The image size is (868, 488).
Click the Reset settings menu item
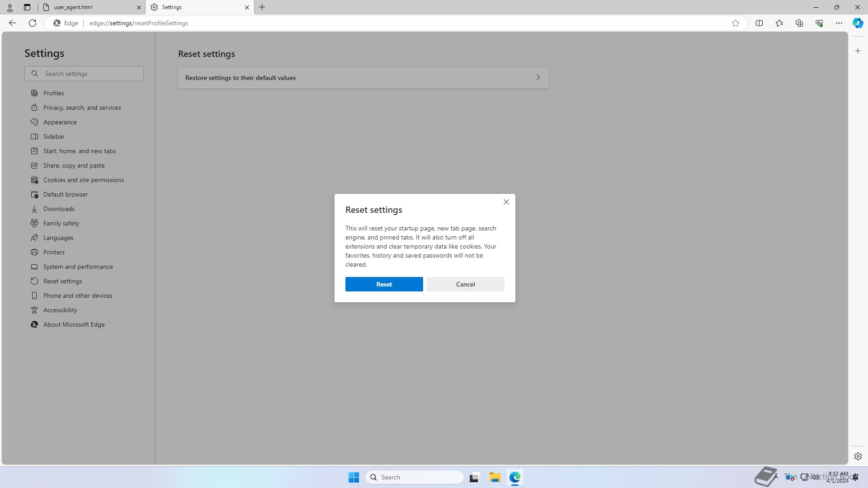[x=62, y=281]
